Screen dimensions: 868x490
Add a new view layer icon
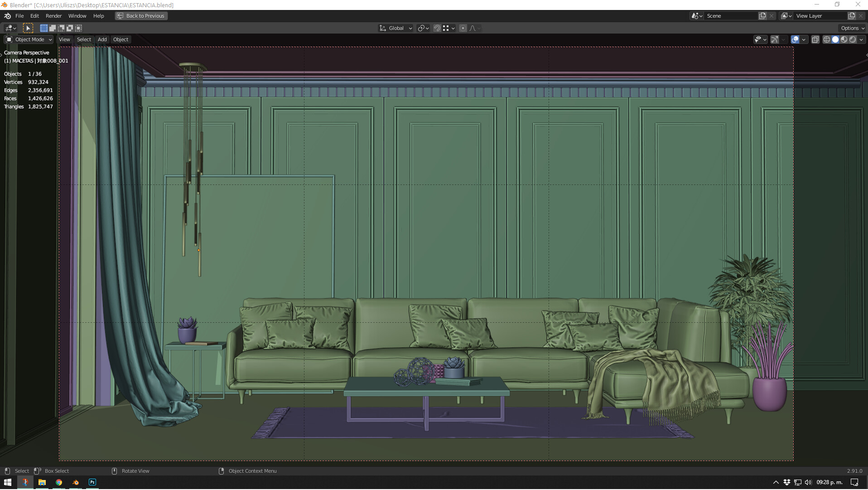[x=852, y=16]
